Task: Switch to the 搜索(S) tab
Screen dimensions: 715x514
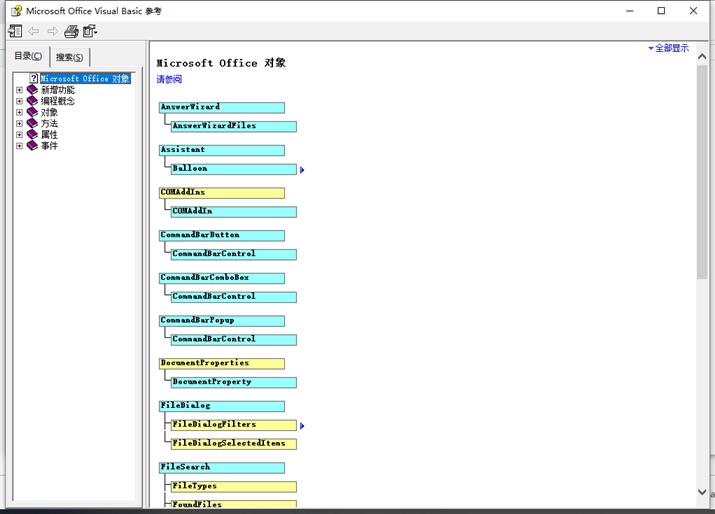Action: (70, 57)
